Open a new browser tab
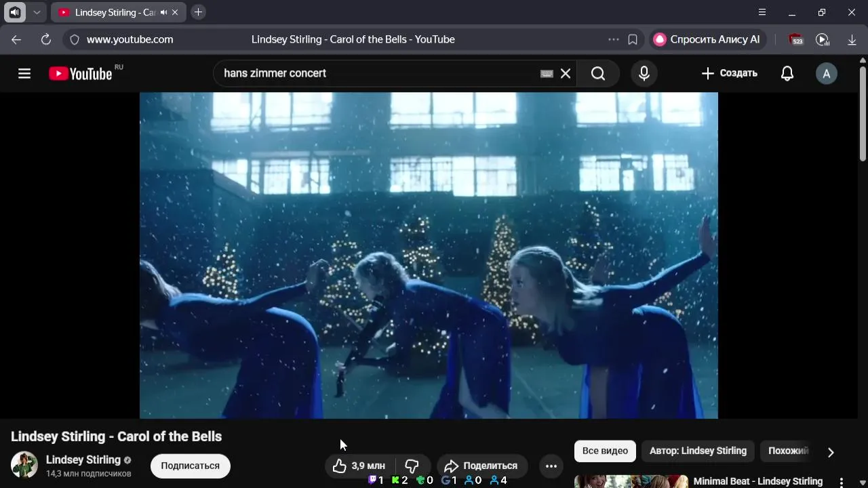 pyautogui.click(x=198, y=12)
